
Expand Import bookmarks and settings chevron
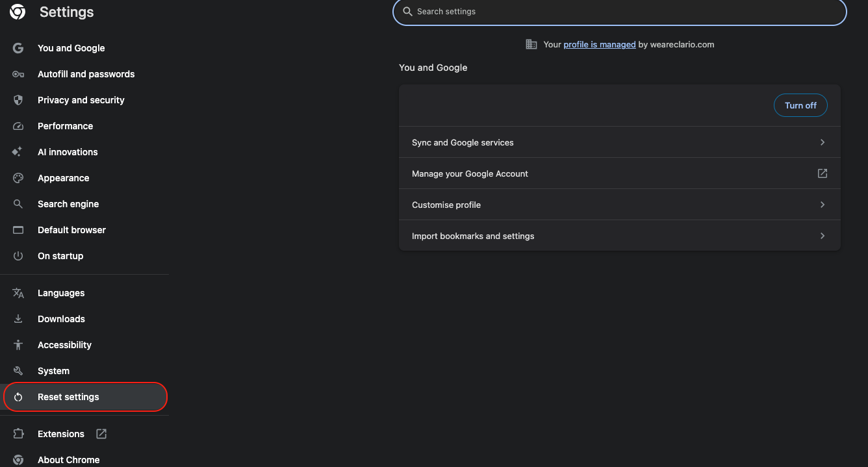click(823, 236)
